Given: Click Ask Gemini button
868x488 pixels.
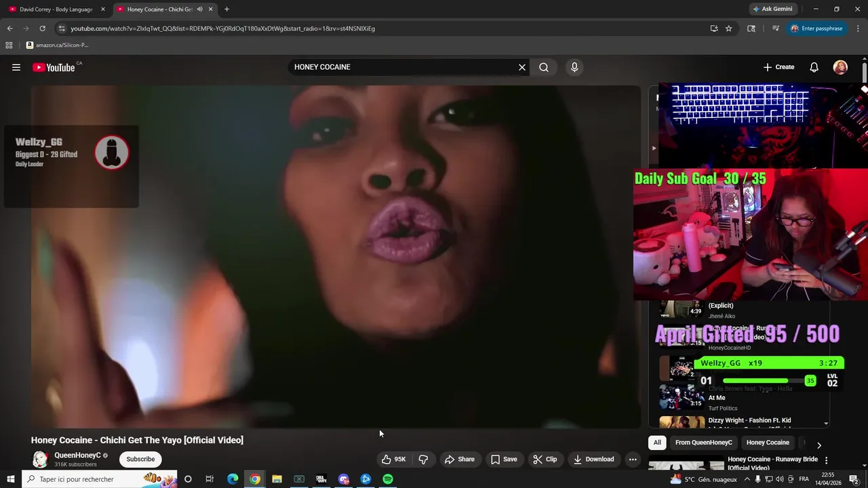Looking at the screenshot, I should point(772,9).
